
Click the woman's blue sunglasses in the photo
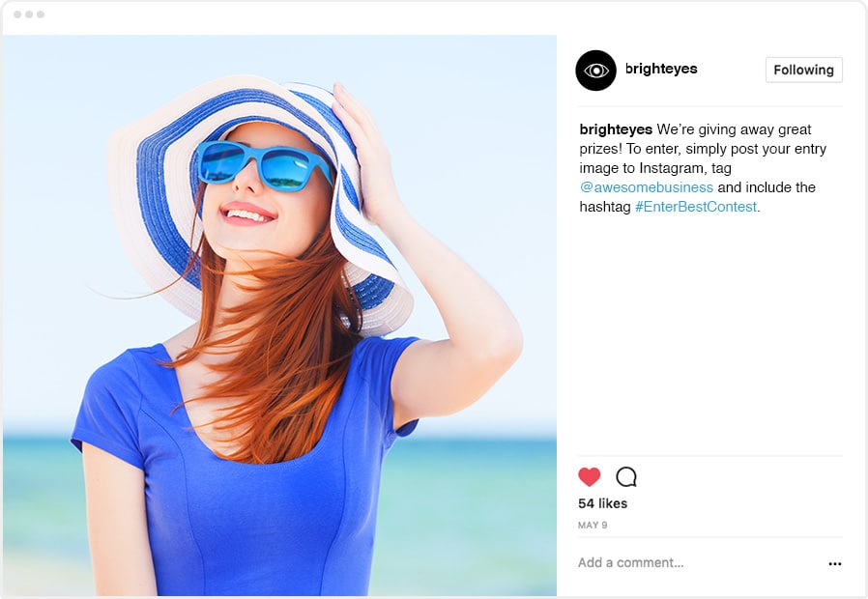264,165
